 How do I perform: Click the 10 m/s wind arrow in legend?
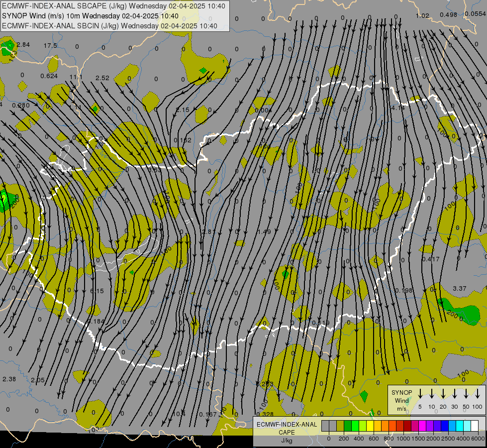pyautogui.click(x=431, y=394)
